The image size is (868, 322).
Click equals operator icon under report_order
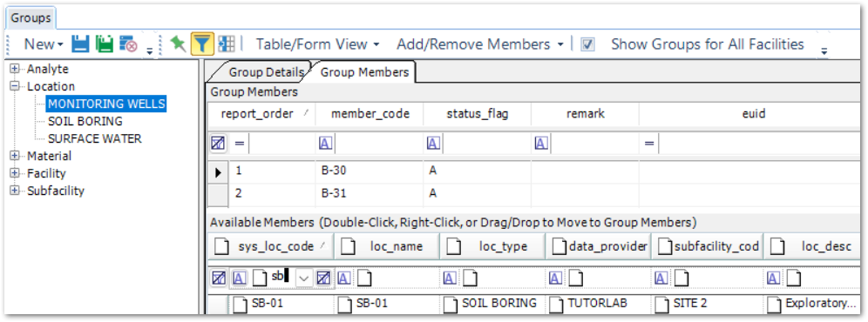click(x=240, y=144)
